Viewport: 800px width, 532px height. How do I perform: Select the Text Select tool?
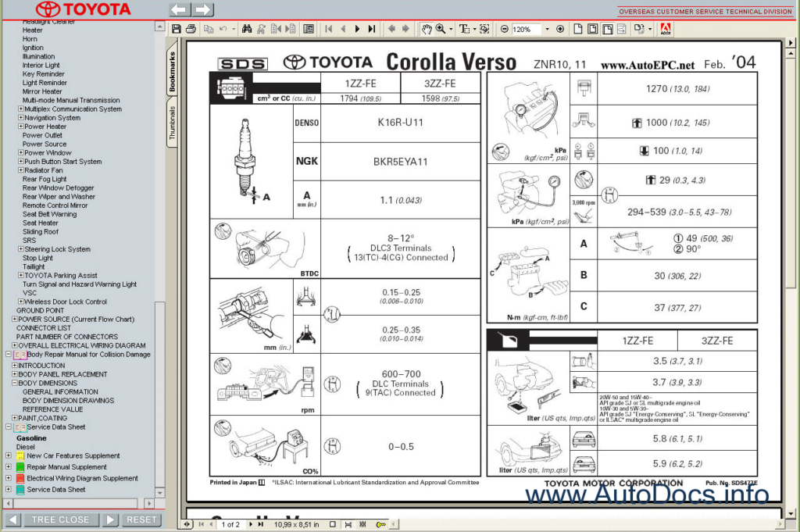click(x=464, y=29)
